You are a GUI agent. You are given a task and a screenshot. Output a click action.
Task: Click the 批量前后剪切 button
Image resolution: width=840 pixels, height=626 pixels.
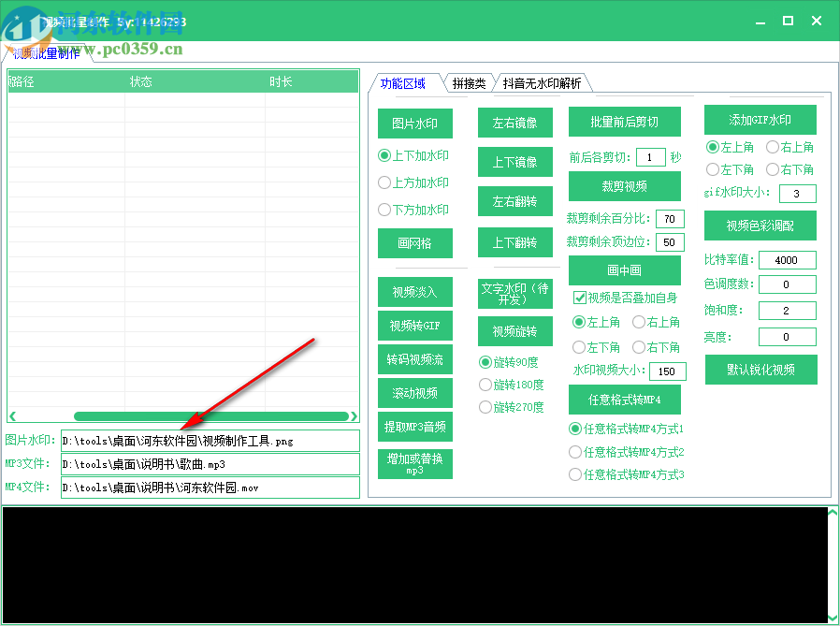pos(624,122)
